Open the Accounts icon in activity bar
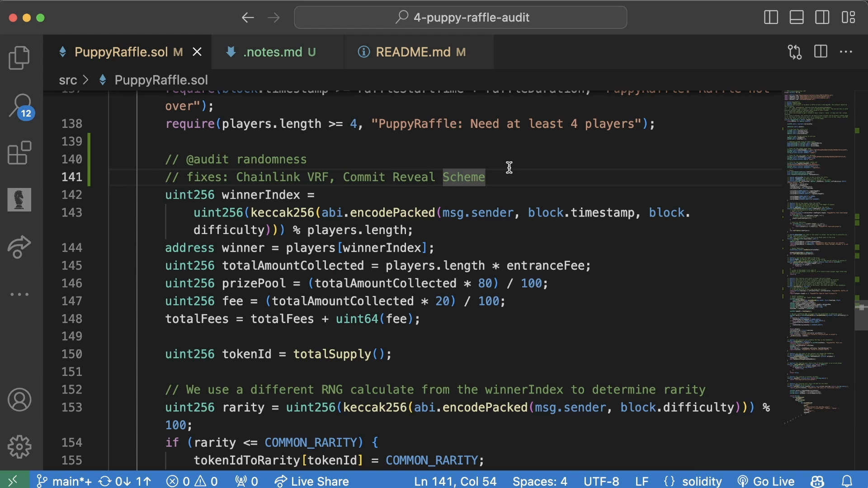The width and height of the screenshot is (868, 488). click(19, 399)
